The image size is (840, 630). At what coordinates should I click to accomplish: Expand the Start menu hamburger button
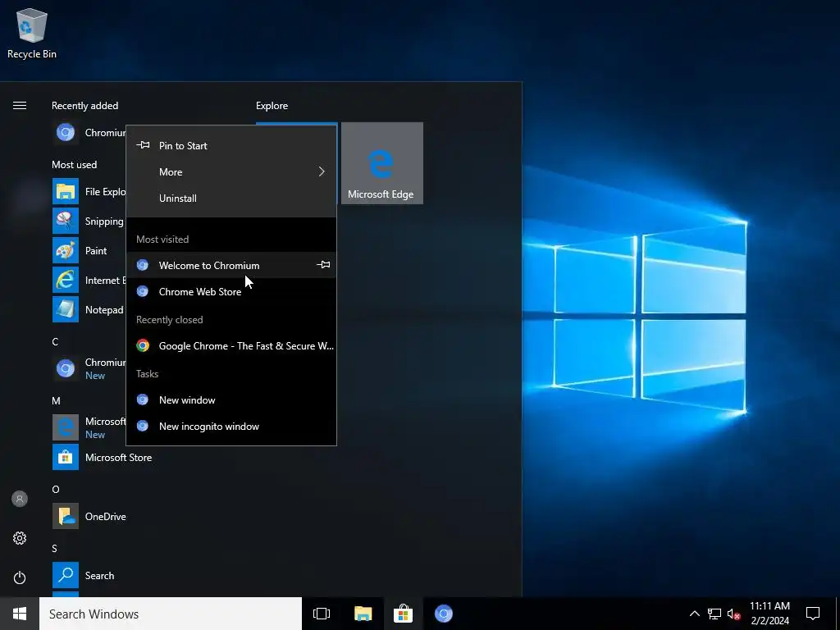tap(20, 106)
